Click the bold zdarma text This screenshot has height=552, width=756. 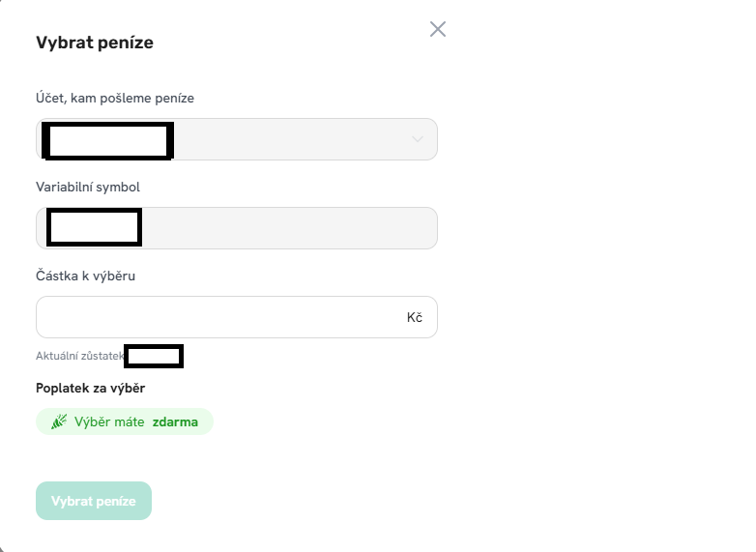pos(175,421)
